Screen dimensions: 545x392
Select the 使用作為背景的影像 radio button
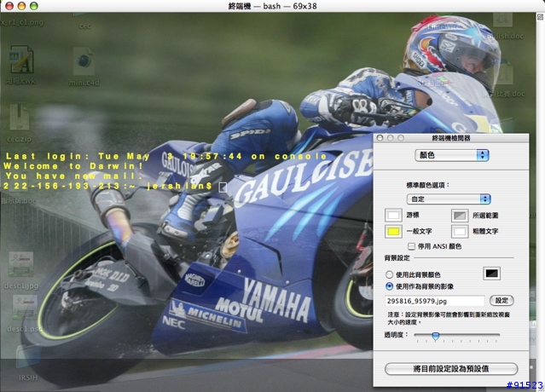coord(389,286)
